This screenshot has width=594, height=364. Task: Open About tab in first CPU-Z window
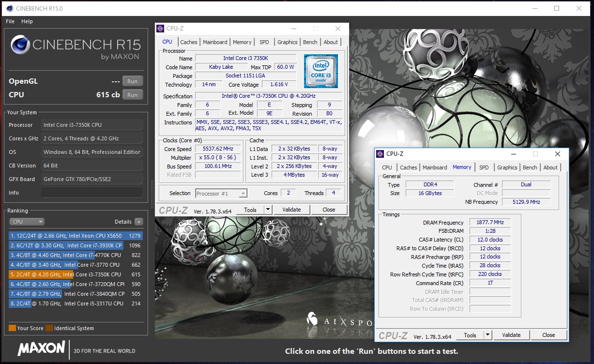coord(331,42)
